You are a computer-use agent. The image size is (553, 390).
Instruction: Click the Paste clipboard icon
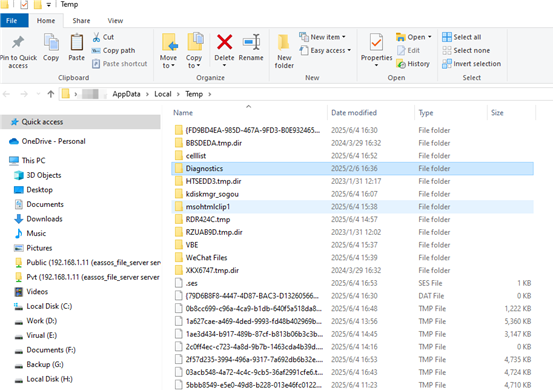click(77, 42)
